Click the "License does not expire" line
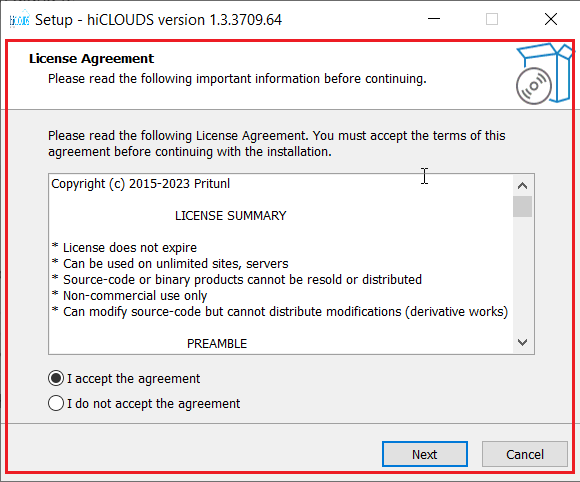Screen dimensions: 580x482 click(124, 247)
